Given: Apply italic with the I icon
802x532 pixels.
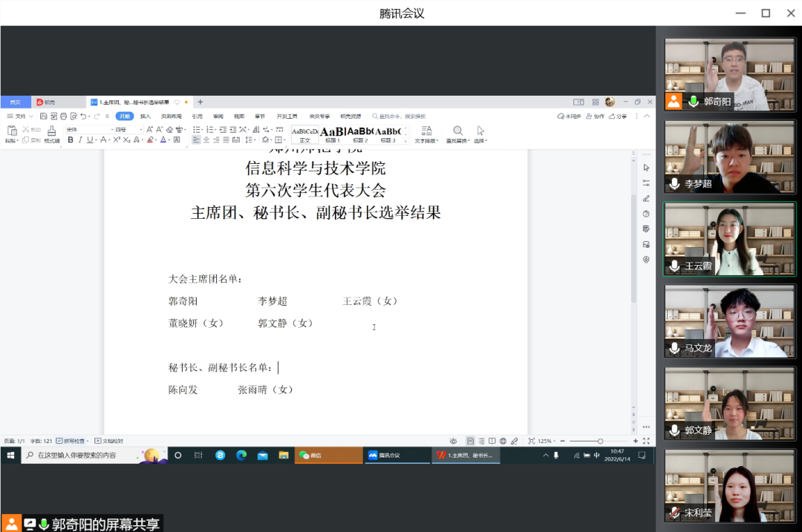Looking at the screenshot, I should click(80, 139).
